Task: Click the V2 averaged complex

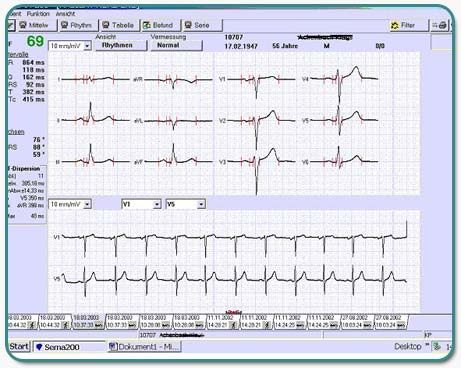Action: (262, 128)
